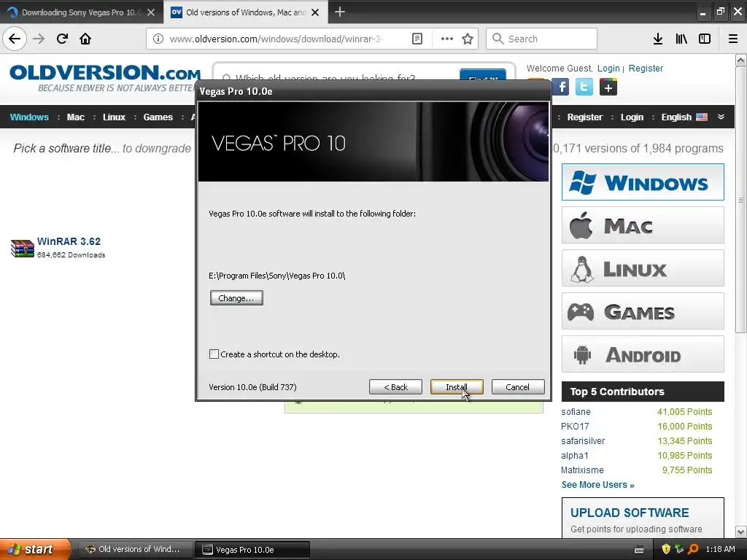
Task: Open the Windows category banner
Action: click(x=643, y=182)
